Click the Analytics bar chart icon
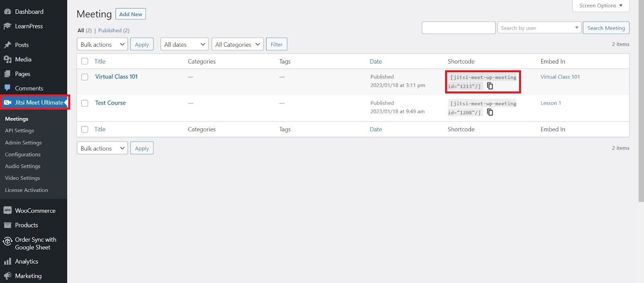This screenshot has height=283, width=644. point(7,262)
